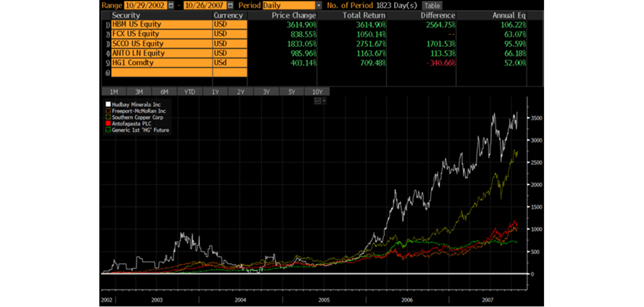644x307 pixels.
Task: Switch to the YTD time range
Action: coord(190,92)
